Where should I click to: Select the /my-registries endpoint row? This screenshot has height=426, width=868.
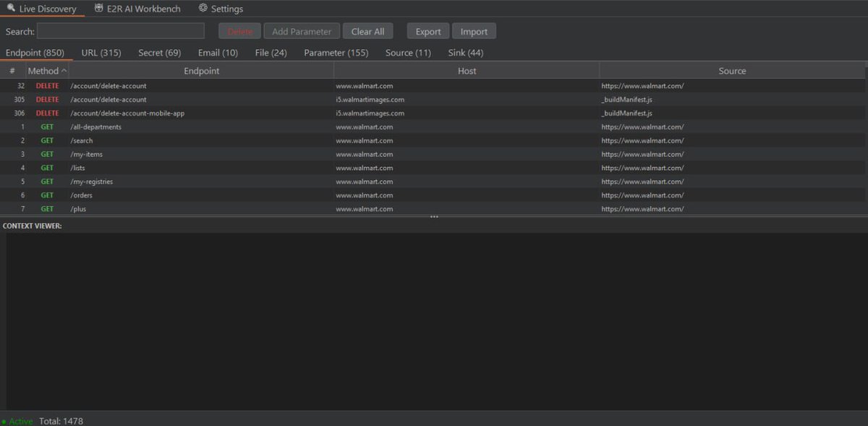point(433,182)
